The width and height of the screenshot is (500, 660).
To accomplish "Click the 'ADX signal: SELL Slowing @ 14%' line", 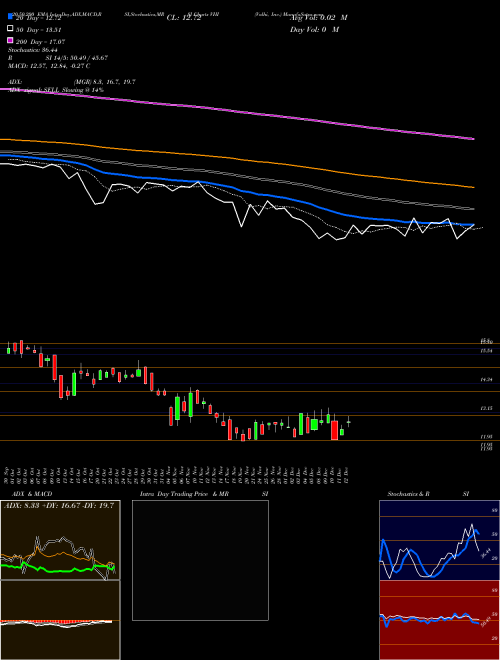I will click(x=56, y=90).
